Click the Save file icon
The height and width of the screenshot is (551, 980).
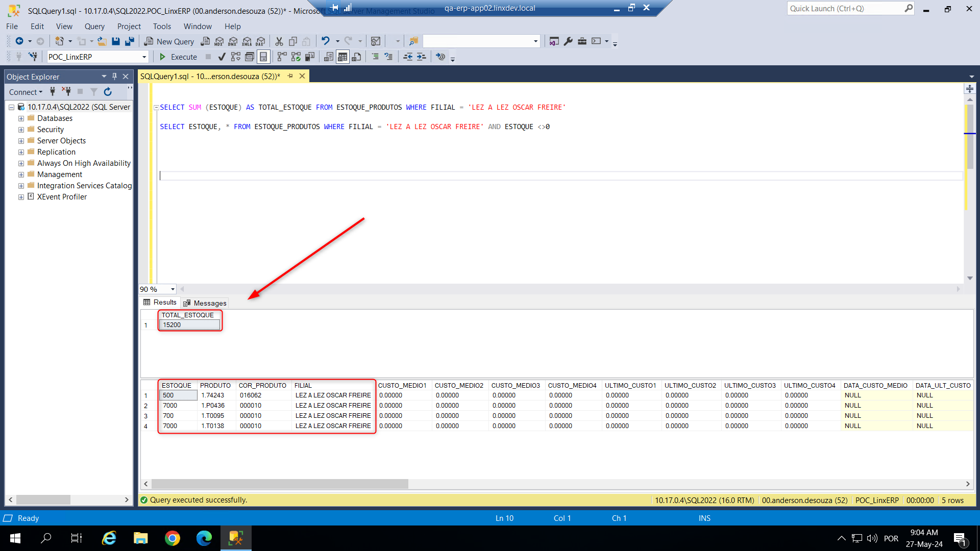click(x=116, y=41)
